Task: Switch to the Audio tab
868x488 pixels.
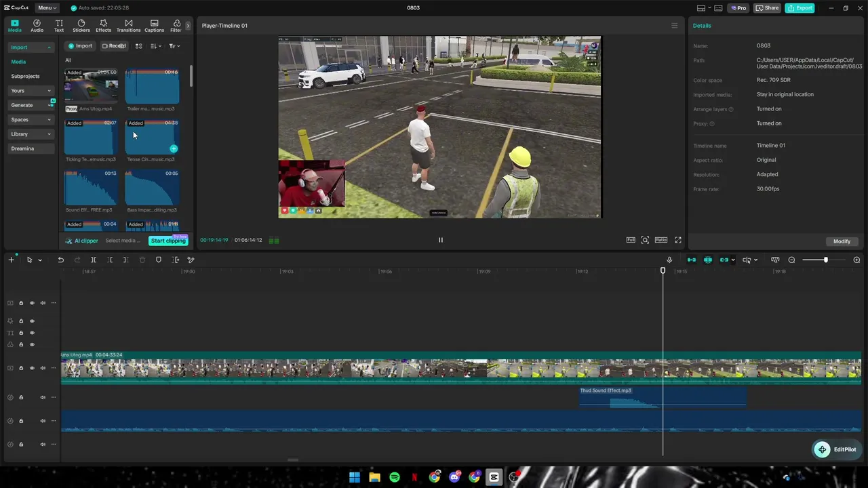Action: [37, 26]
